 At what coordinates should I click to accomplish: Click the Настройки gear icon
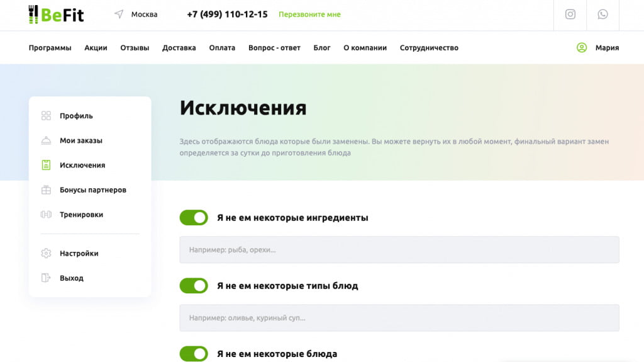coord(46,254)
